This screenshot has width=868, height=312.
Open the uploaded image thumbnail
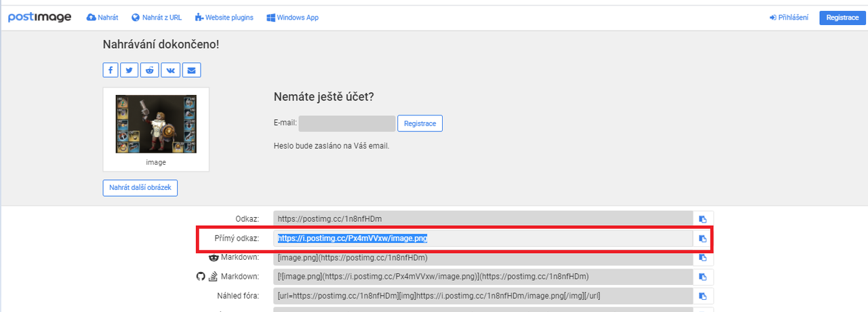pyautogui.click(x=156, y=124)
